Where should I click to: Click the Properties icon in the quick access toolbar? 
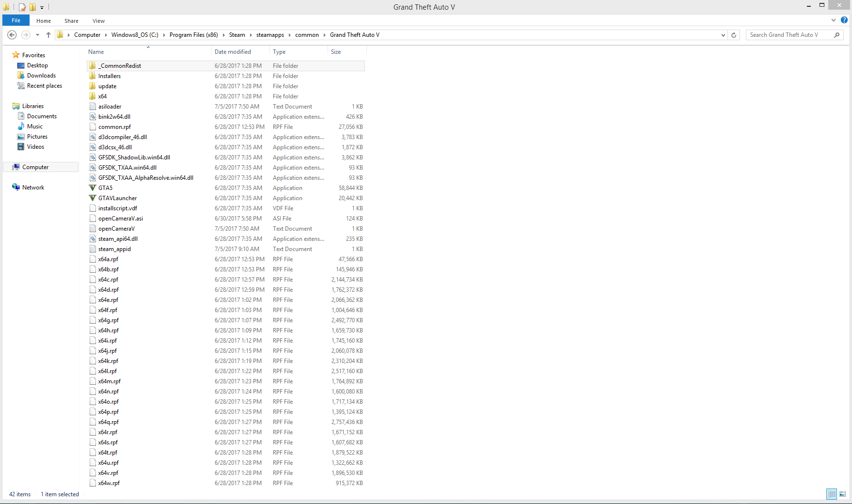click(22, 7)
